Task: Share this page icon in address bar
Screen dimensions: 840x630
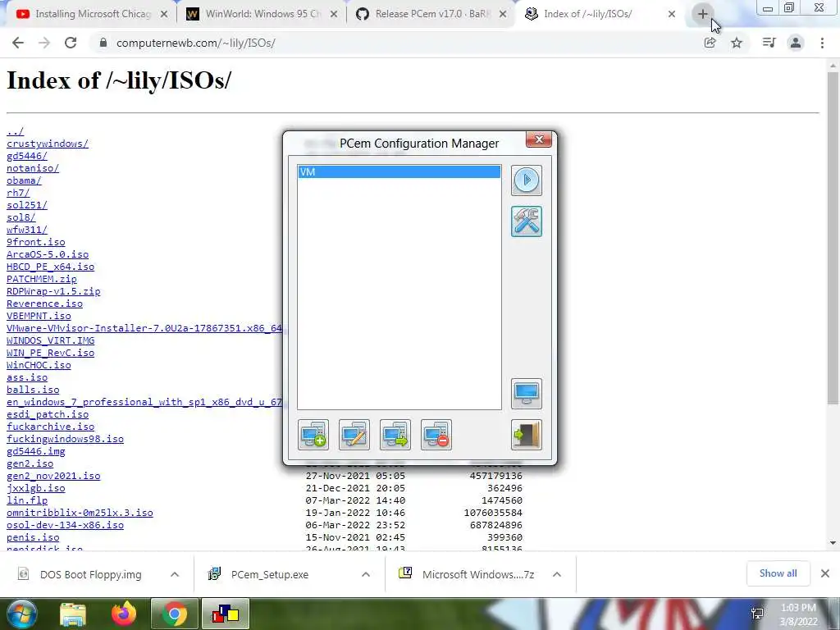Action: [710, 43]
